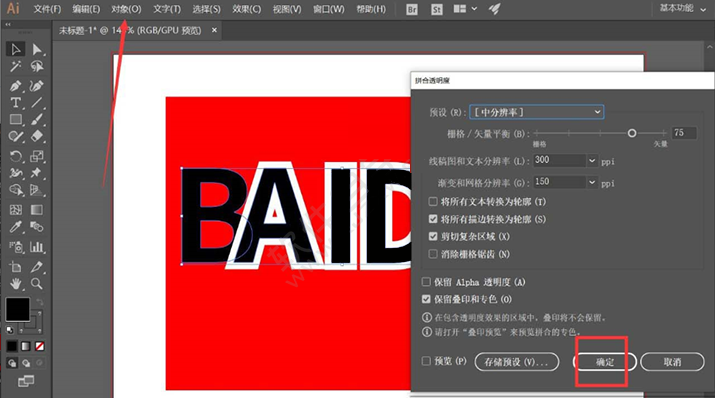
Task: Select the Selection tool arrow
Action: (x=16, y=49)
